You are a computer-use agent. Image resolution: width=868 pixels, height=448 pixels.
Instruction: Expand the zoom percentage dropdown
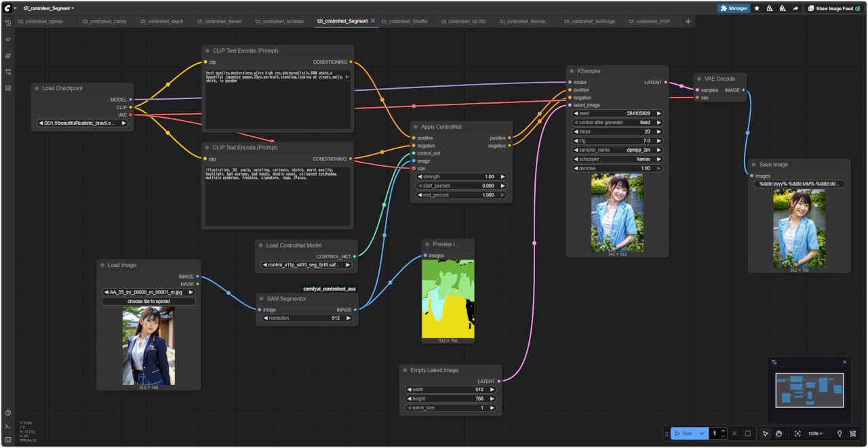(x=816, y=434)
